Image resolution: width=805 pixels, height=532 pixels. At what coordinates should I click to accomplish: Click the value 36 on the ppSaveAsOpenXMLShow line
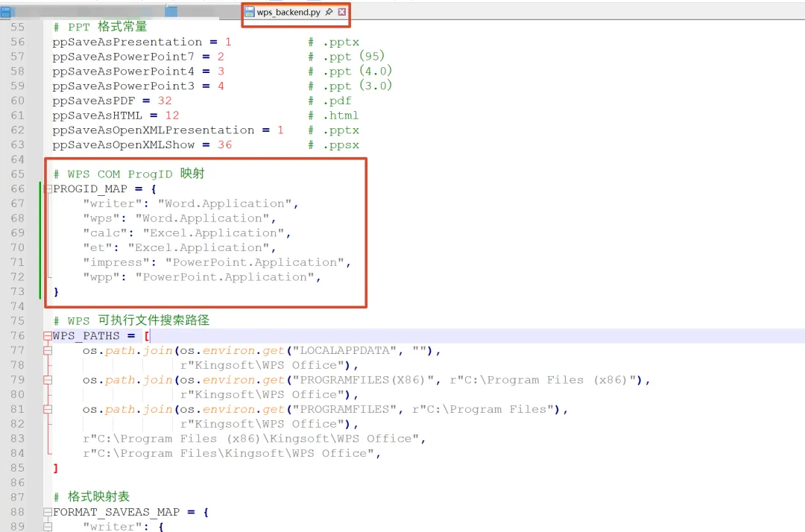tap(224, 145)
